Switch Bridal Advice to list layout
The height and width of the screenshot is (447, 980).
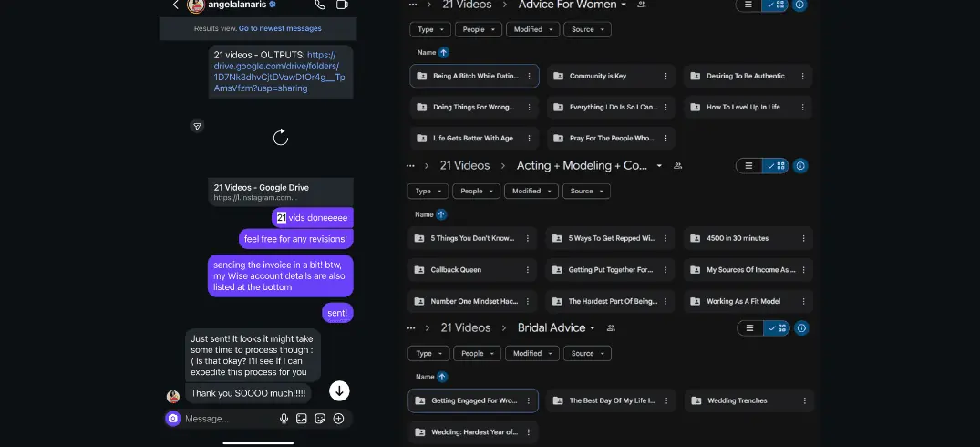tap(750, 328)
